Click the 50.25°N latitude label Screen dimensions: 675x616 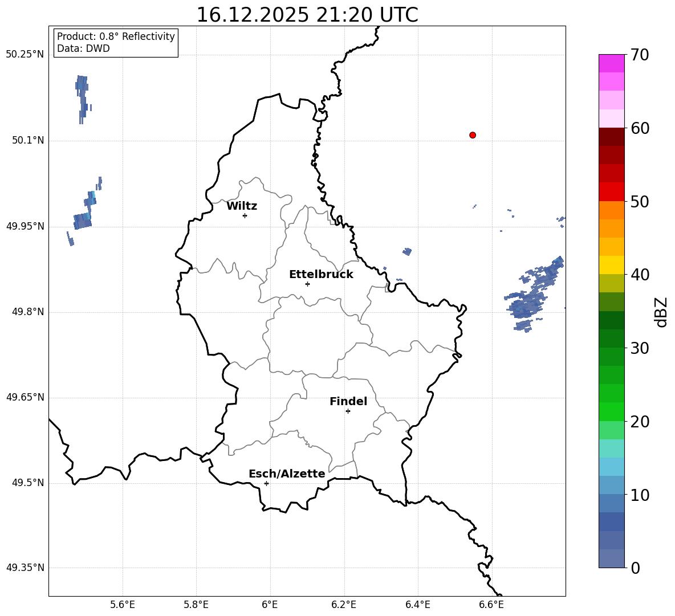[25, 55]
